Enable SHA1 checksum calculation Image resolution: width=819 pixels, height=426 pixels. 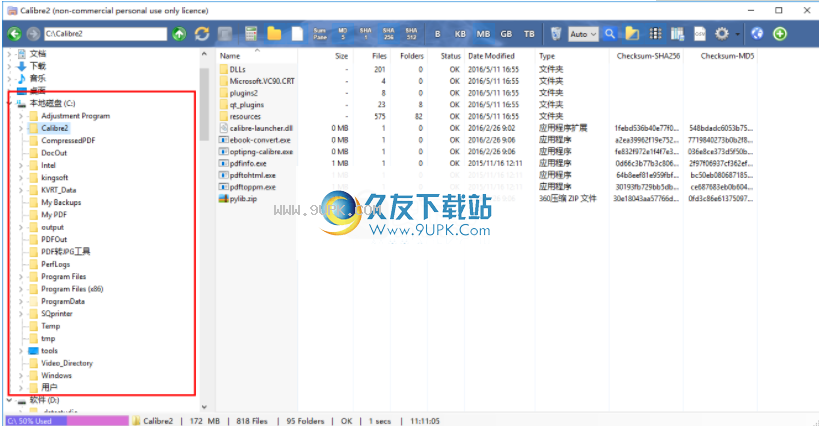click(366, 34)
